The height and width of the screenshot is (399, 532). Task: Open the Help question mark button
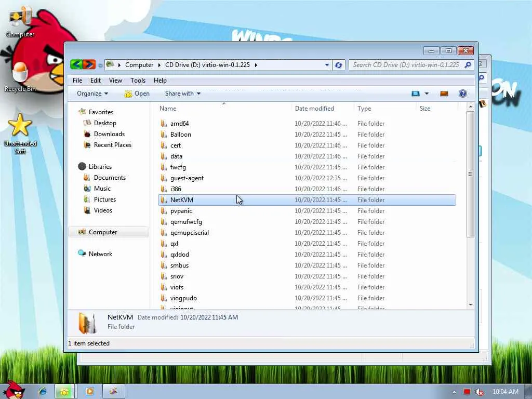[x=462, y=94]
